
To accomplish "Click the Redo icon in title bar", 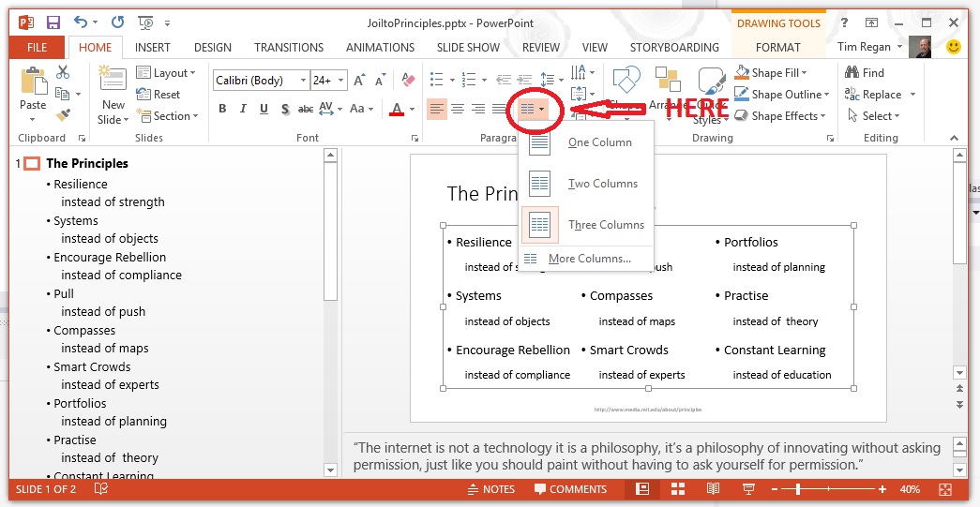I will click(x=117, y=22).
